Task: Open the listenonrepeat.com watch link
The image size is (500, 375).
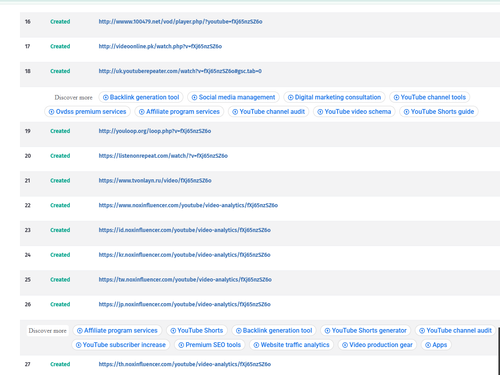Action: click(x=163, y=156)
